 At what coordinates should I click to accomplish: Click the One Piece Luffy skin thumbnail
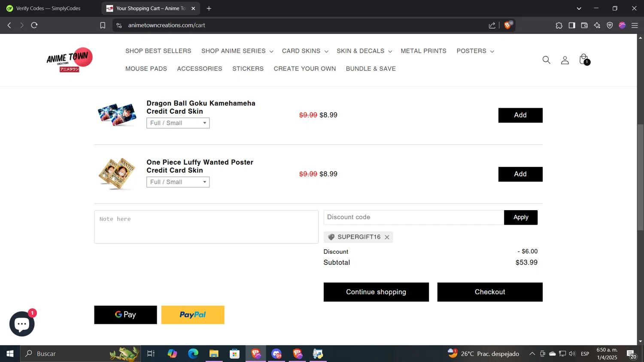tap(117, 174)
